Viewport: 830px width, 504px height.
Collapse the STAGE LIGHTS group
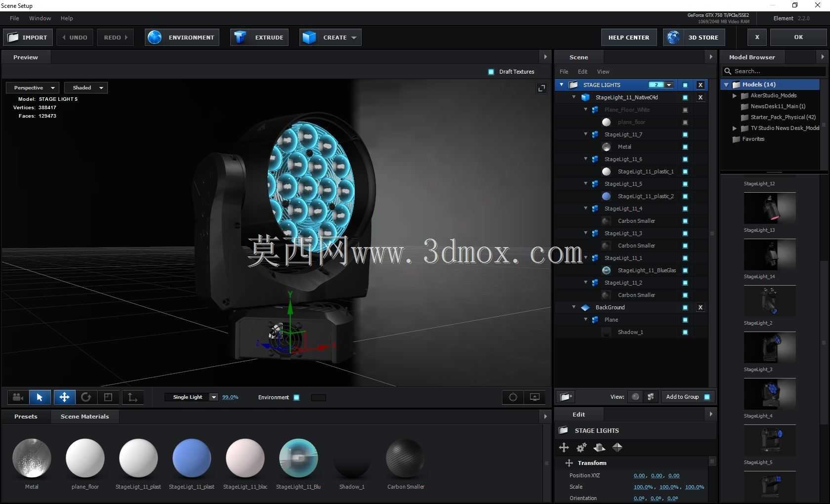[561, 85]
